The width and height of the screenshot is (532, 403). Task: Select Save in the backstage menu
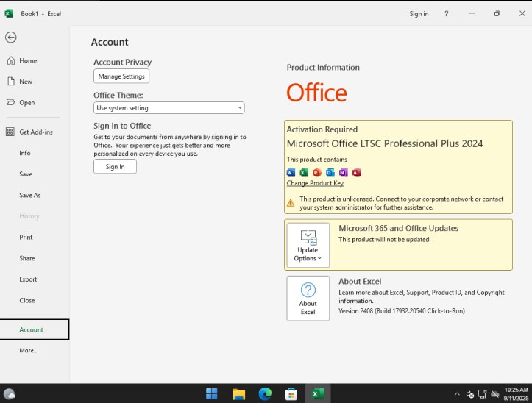[x=26, y=174]
